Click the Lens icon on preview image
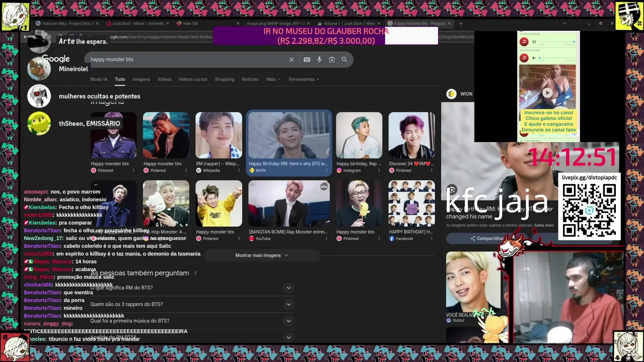 pos(452,190)
